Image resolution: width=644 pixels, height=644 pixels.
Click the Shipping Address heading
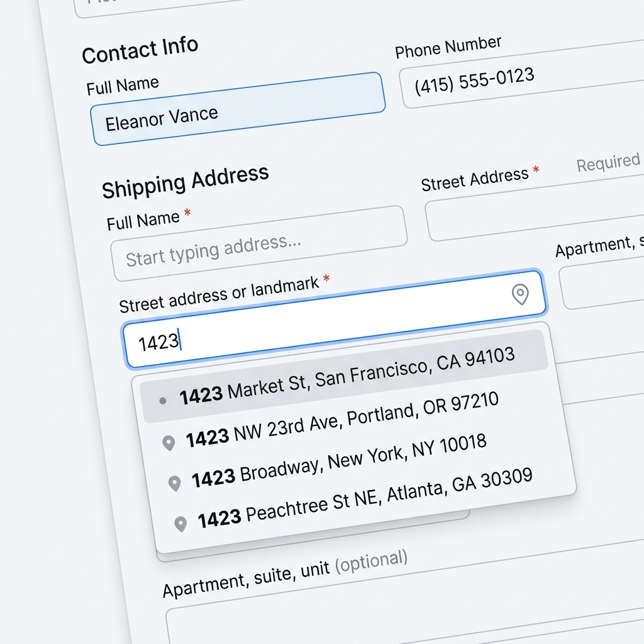pos(186,182)
